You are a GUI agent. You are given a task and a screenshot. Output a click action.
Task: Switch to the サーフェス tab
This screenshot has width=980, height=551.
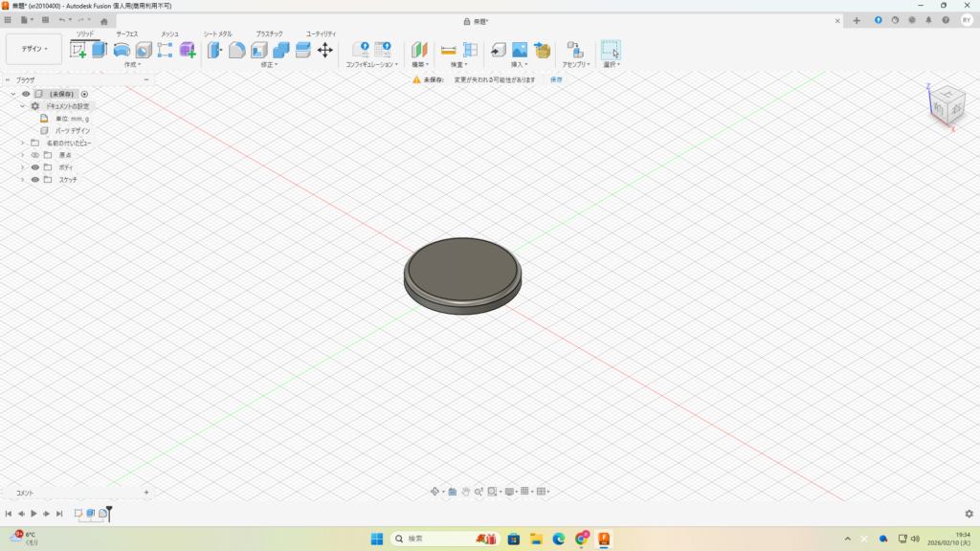(x=126, y=33)
